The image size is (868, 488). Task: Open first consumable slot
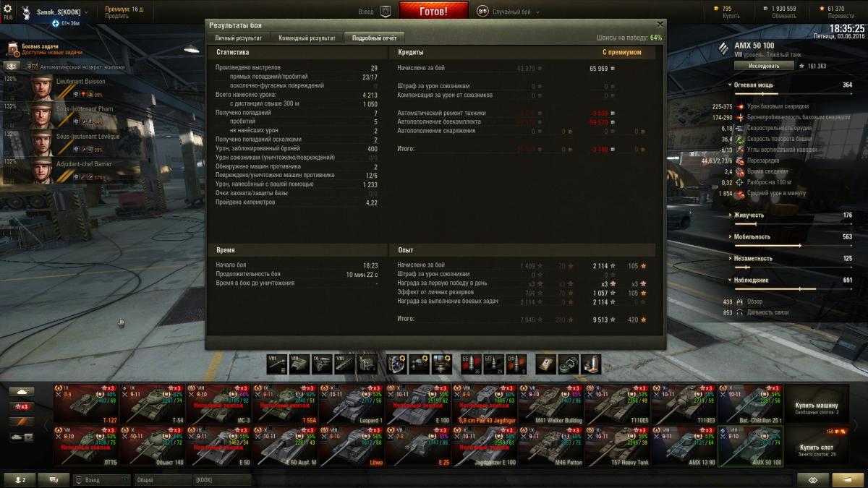point(546,364)
